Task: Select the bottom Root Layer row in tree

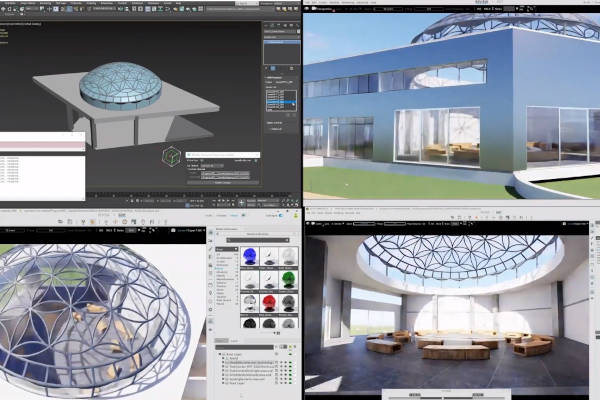Action: (235, 383)
